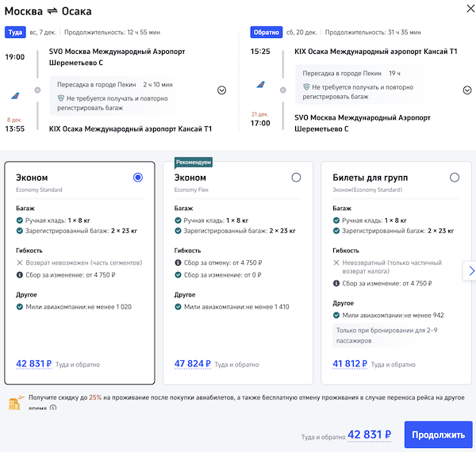The height and width of the screenshot is (452, 476).
Task: Click info icon at end of hotel discount text
Action: click(x=53, y=409)
